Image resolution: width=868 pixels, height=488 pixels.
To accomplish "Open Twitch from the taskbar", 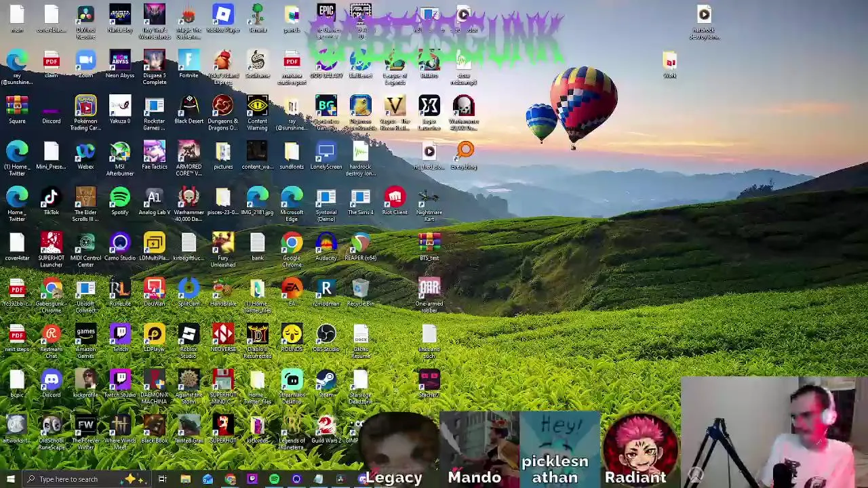I will click(252, 479).
